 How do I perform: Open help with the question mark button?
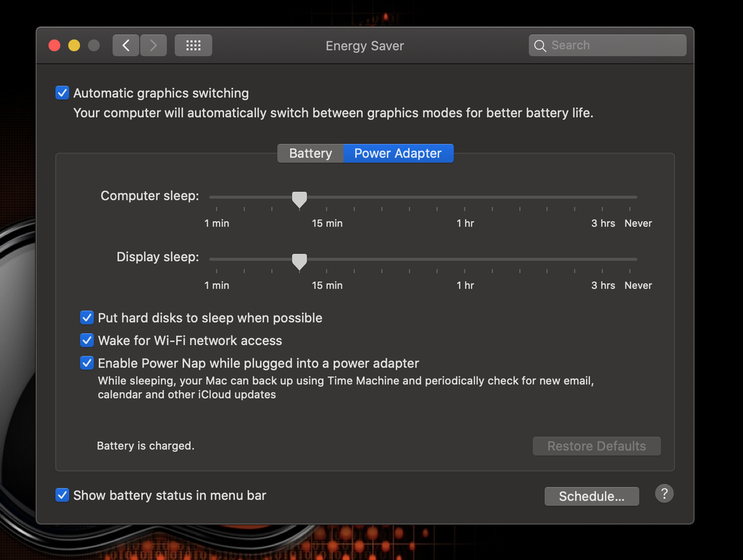[x=665, y=494]
